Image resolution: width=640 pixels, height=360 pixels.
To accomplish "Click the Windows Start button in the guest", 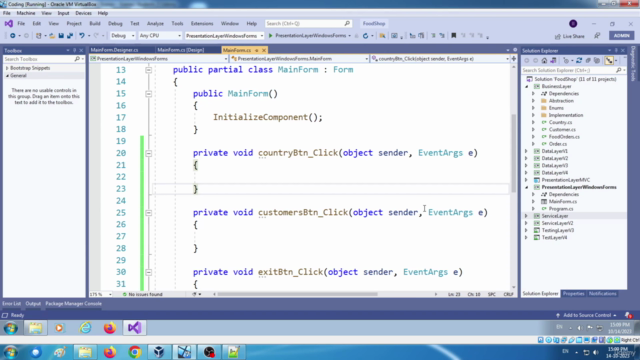I will (x=11, y=328).
